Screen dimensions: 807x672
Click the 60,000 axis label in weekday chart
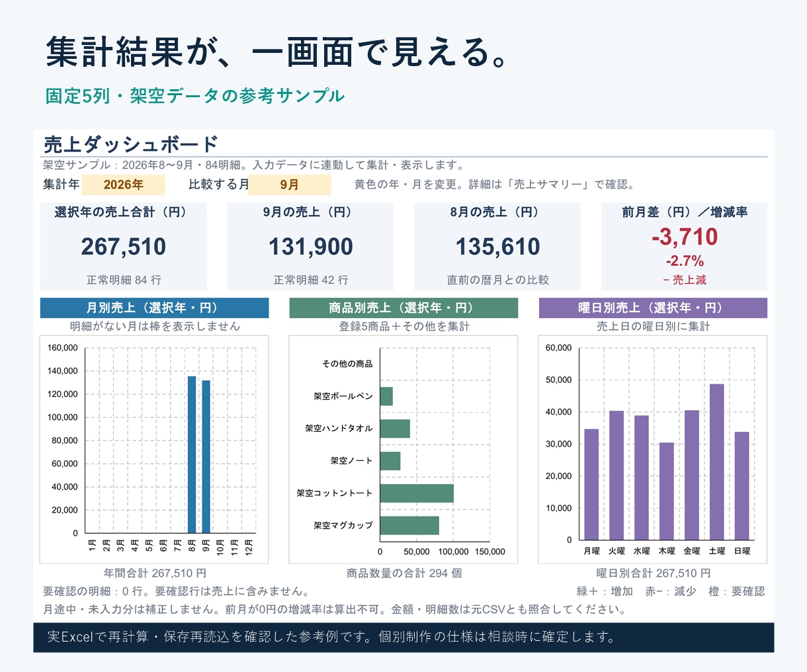click(x=559, y=348)
